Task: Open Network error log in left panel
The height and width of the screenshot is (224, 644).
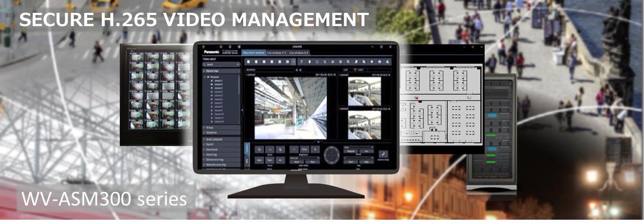Action: tap(222, 165)
